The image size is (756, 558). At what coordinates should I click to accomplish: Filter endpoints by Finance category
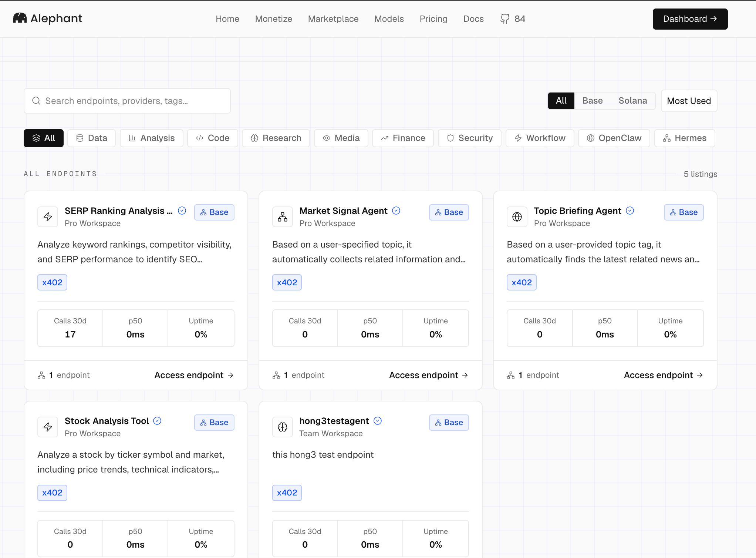(x=403, y=138)
